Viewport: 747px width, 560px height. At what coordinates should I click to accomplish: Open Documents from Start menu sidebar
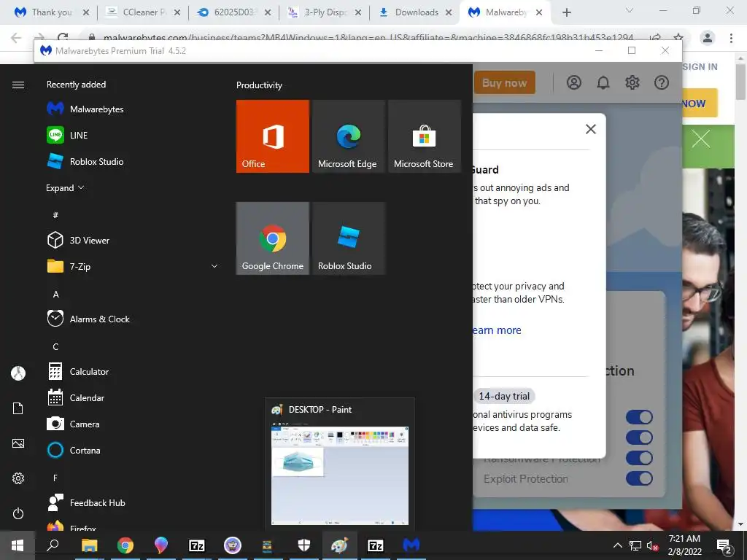tap(18, 408)
